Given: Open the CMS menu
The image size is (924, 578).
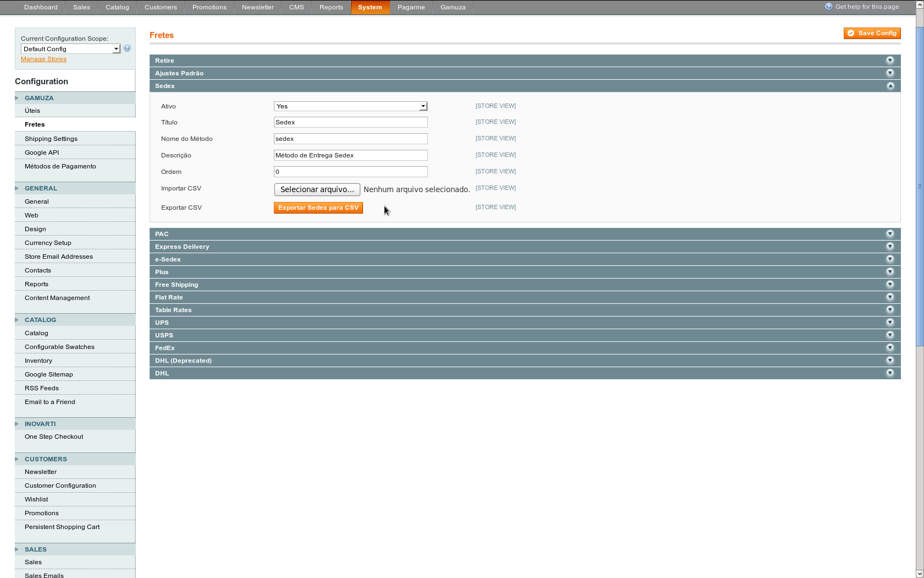Looking at the screenshot, I should [x=296, y=7].
